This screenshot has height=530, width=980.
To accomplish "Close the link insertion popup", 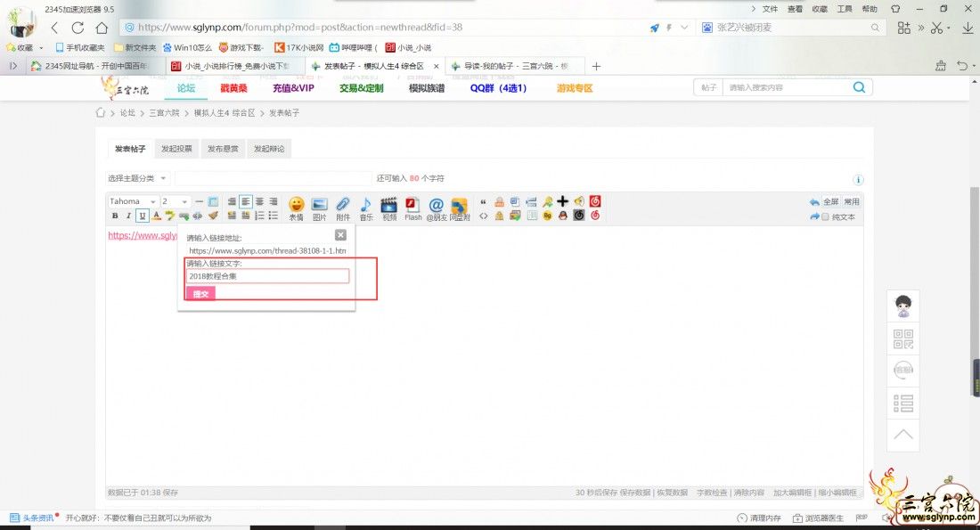I will pyautogui.click(x=340, y=235).
